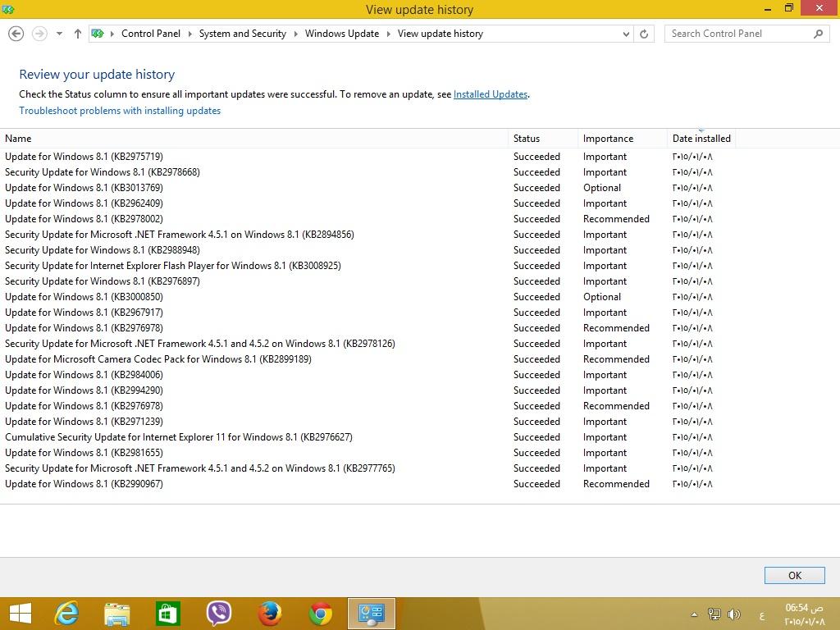Viewport: 840px width, 630px height.
Task: Click the Control Panel taskbar button
Action: pos(372,614)
